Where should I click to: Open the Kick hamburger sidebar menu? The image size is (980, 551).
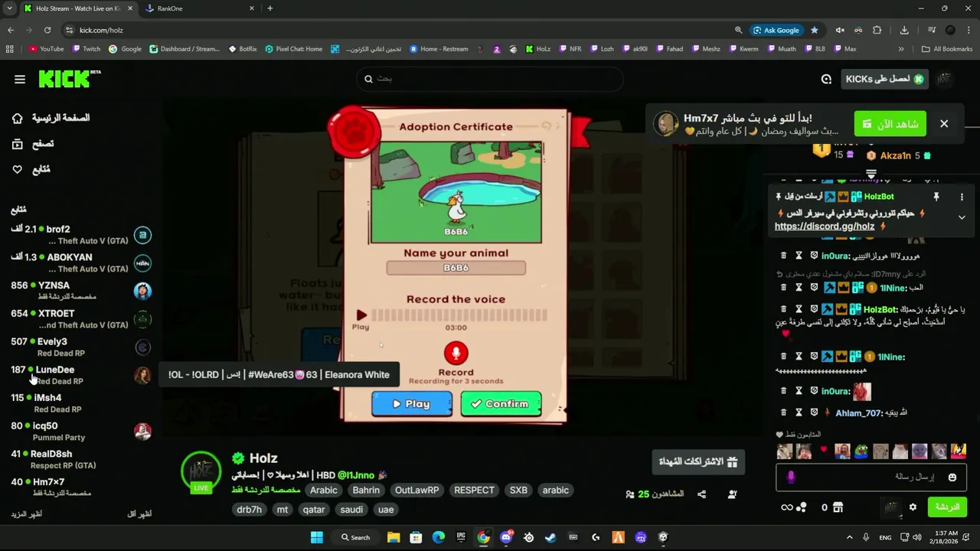(x=20, y=79)
